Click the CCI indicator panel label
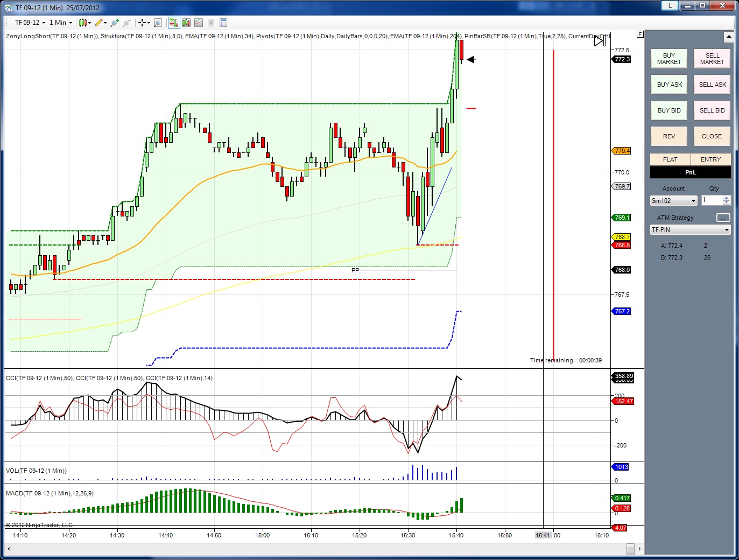Image resolution: width=739 pixels, height=560 pixels. 109,378
